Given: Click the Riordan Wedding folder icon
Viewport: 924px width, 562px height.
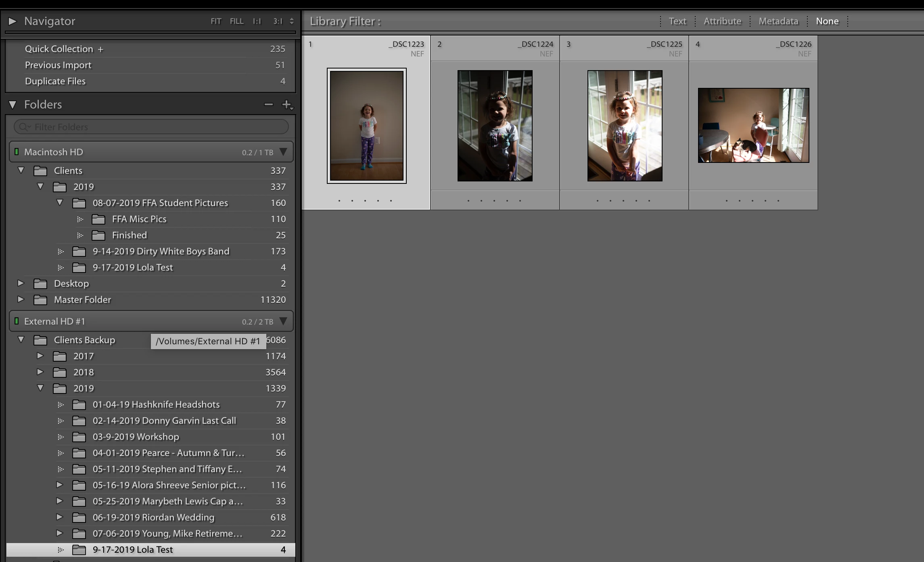Looking at the screenshot, I should point(79,518).
